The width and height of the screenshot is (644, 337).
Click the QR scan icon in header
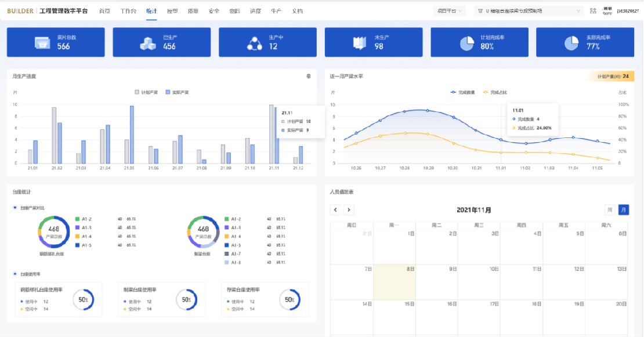(593, 11)
